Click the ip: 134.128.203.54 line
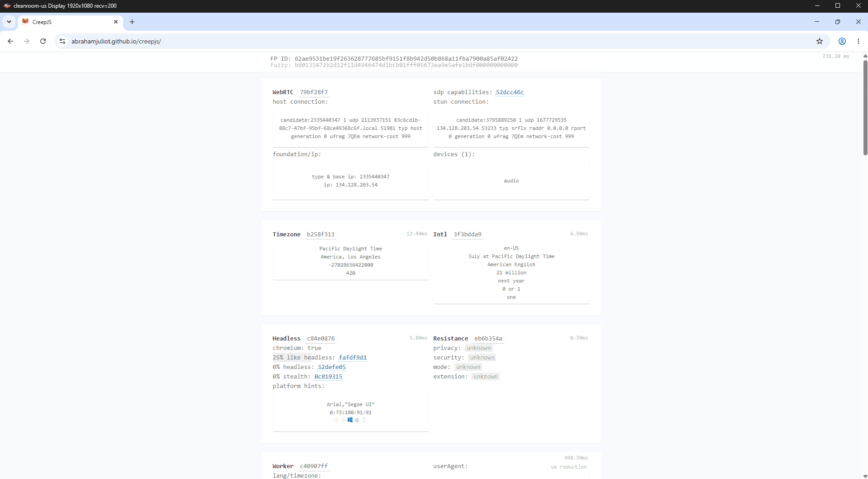The image size is (868, 479). point(351,185)
